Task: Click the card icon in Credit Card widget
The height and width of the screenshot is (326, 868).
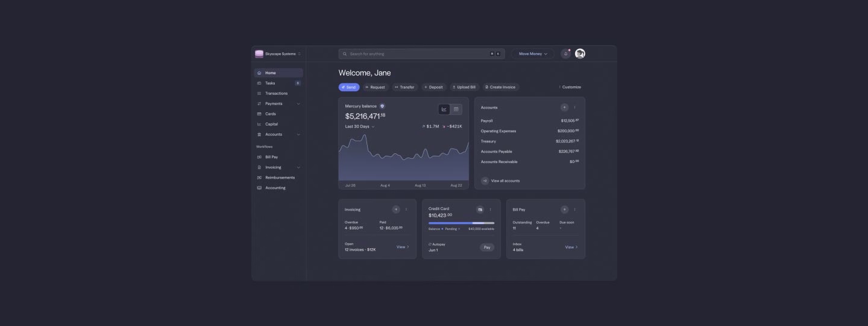Action: [x=480, y=209]
